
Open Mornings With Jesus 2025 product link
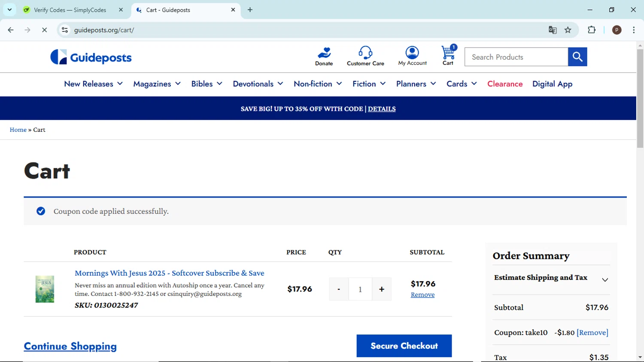pyautogui.click(x=170, y=273)
